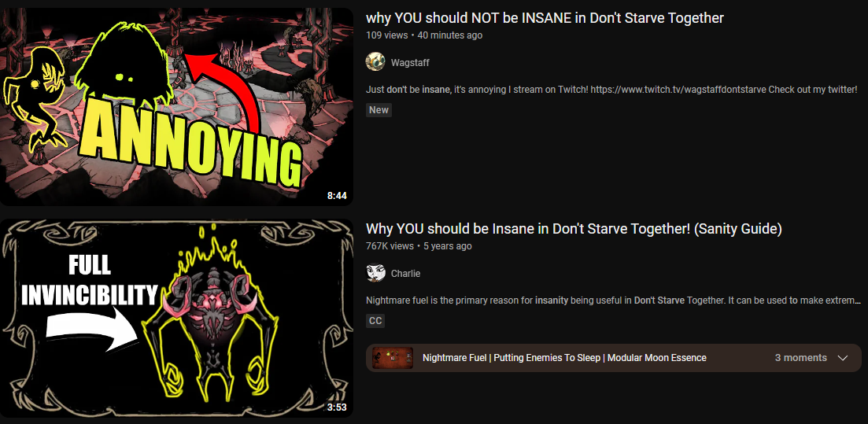Expand the Nightmare Fuel key moments bar
This screenshot has width=868, height=424.
click(x=613, y=358)
